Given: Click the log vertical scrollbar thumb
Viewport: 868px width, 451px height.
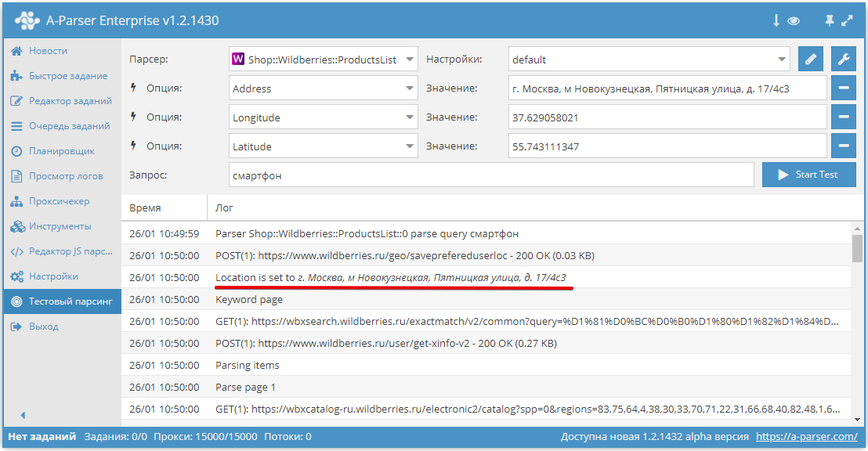Looking at the screenshot, I should (x=857, y=247).
